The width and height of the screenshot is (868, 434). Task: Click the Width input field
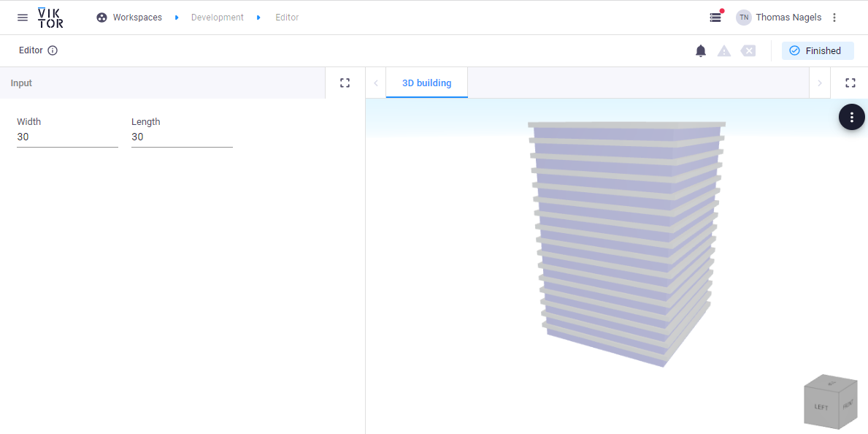67,137
